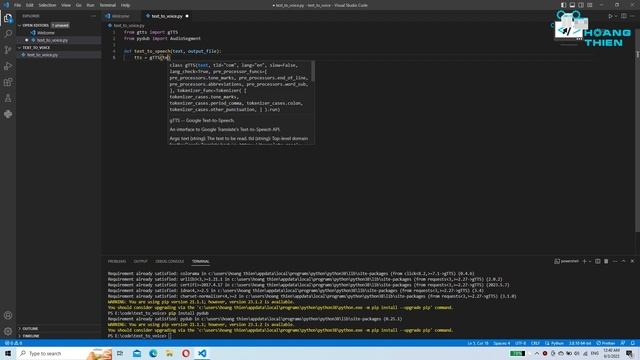Split the editor to the right
640x360 pixels.
tap(624, 16)
